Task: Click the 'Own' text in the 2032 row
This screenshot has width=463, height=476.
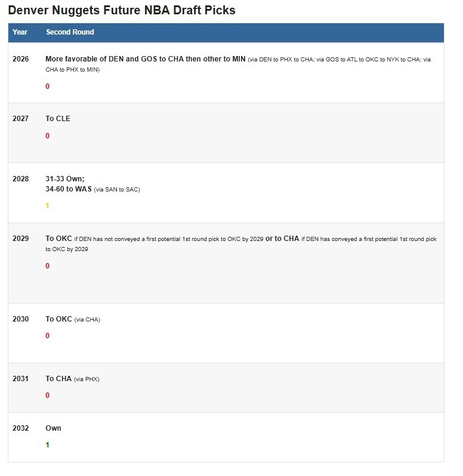Action: tap(53, 428)
